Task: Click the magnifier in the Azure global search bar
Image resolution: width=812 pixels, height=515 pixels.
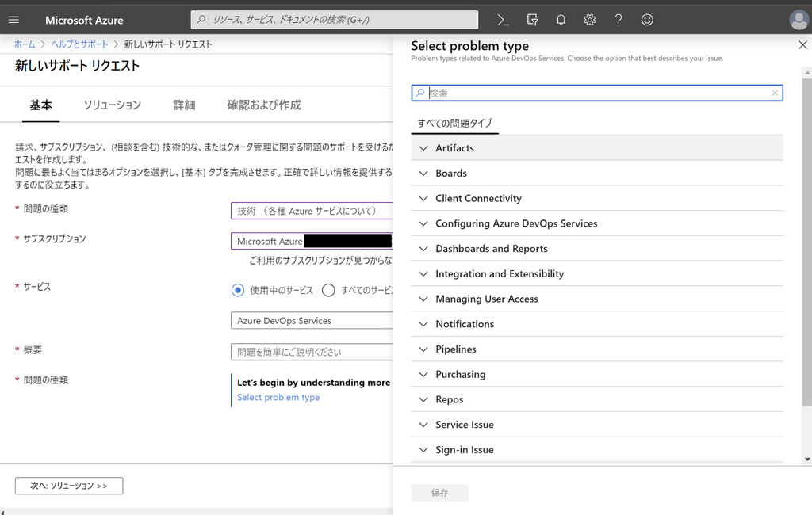Action: (201, 20)
